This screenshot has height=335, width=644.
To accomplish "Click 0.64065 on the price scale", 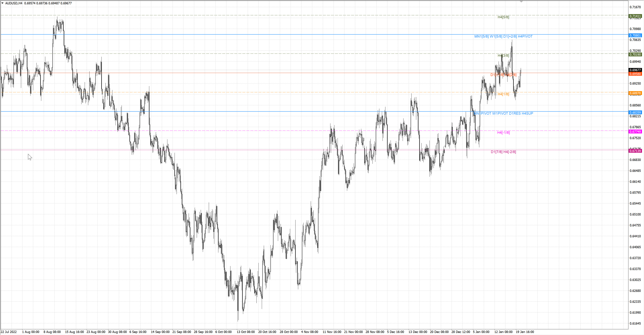I will [x=635, y=247].
